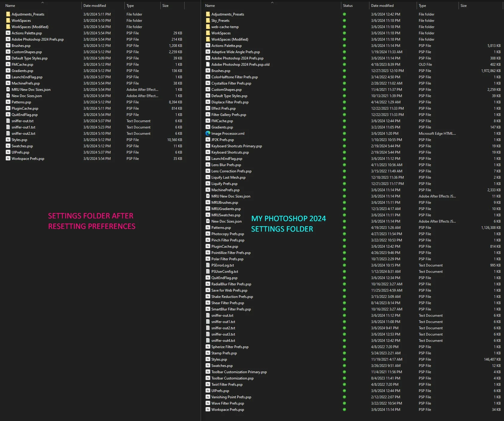Select Spherize Filter Prefs.psp file name
504x421 pixels.
(x=230, y=347)
